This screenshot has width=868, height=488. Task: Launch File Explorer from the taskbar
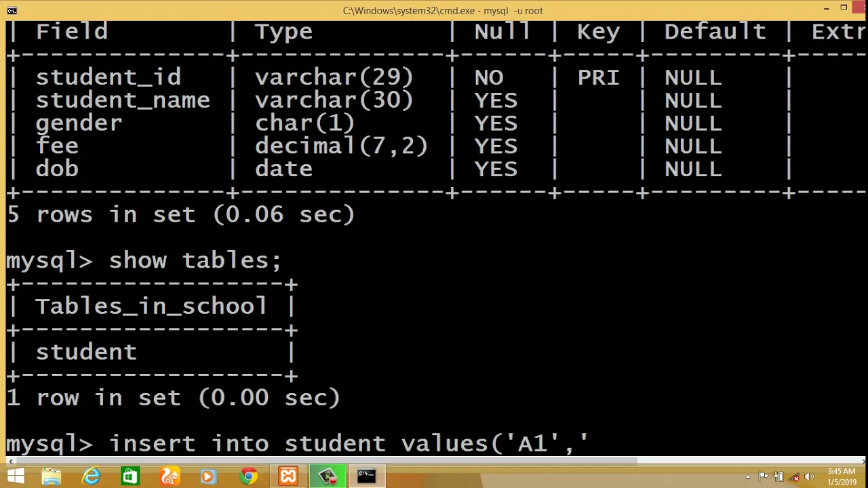[52, 476]
